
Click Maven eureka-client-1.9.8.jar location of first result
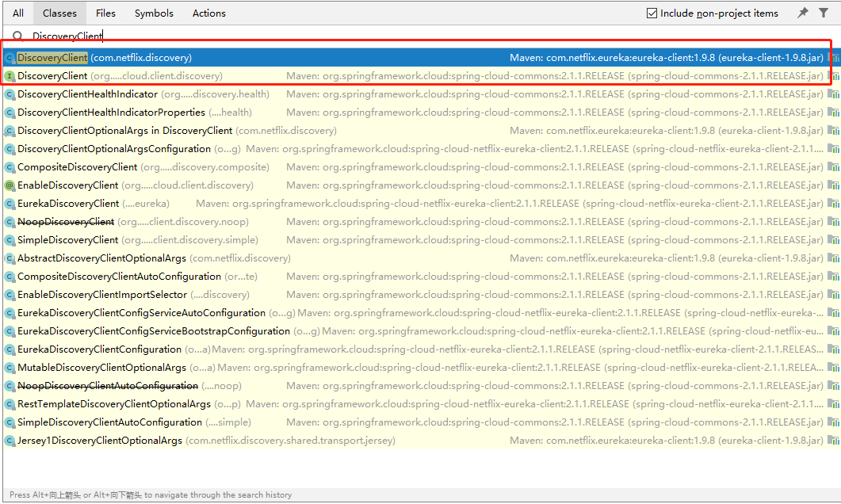(666, 57)
